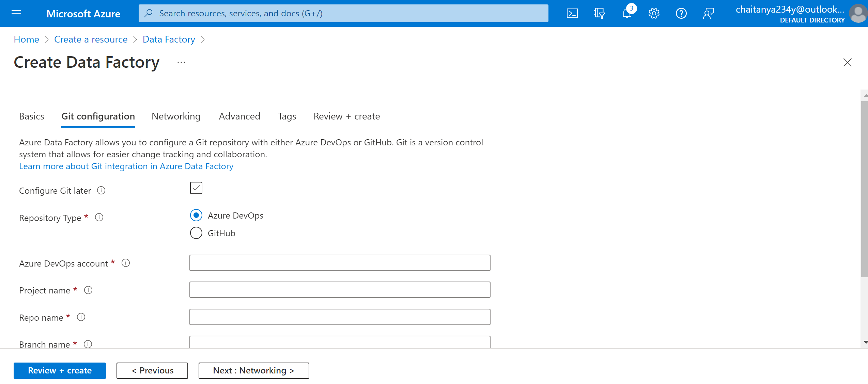Switch to the Tags tab
The height and width of the screenshot is (384, 868).
287,116
